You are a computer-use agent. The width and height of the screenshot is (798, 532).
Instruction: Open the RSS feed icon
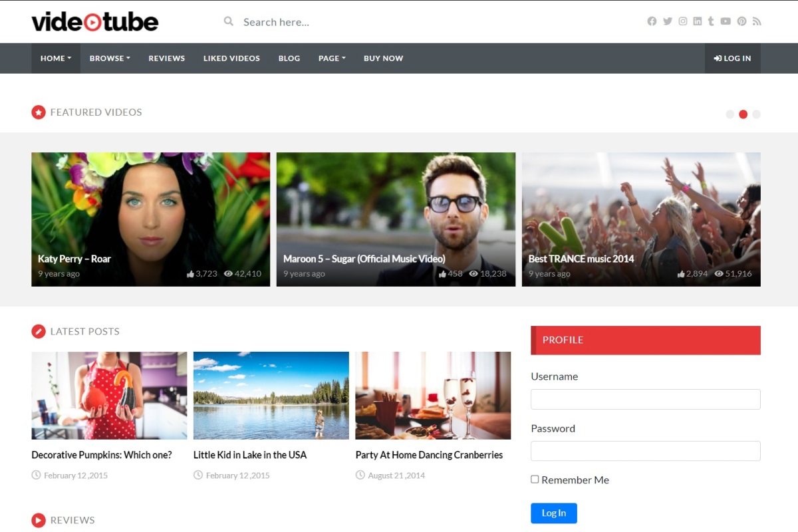757,21
